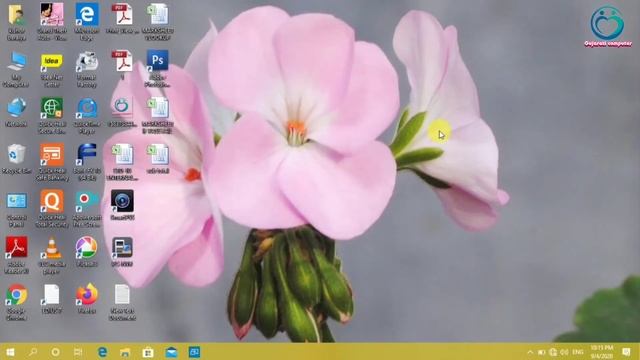Viewport: 640px width, 360px height.
Task: Open the taskbar clock and date
Action: point(602,352)
